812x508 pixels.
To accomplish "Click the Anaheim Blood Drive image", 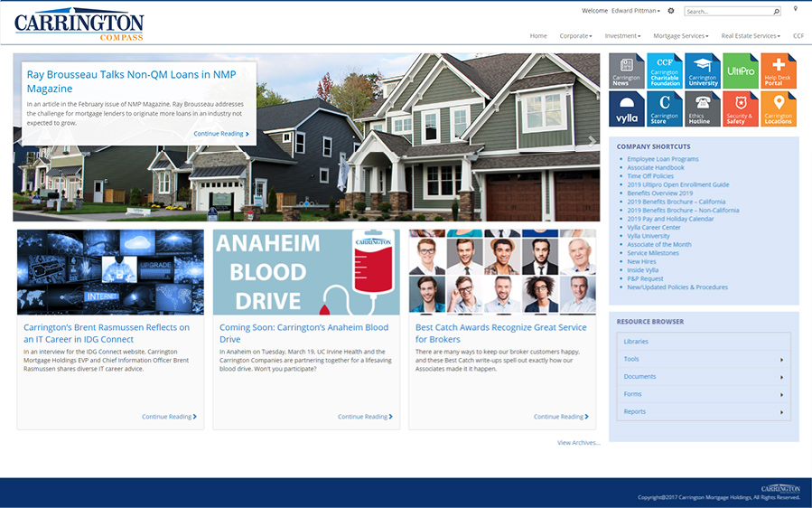I will pos(306,272).
